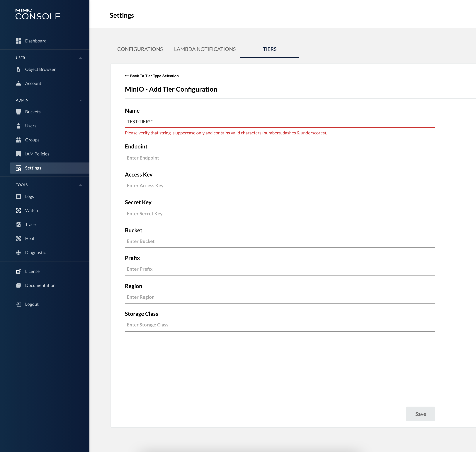Click the Object Browser file icon
Screen dimensions: 476x452
[x=18, y=69]
